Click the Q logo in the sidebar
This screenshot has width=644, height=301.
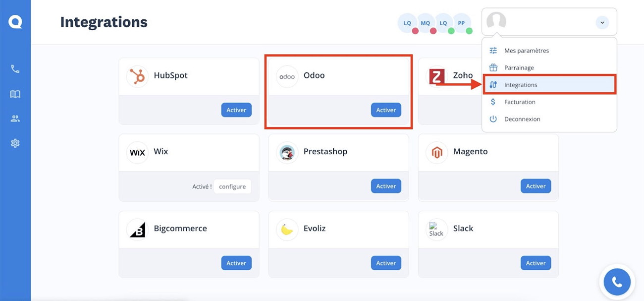[x=15, y=22]
